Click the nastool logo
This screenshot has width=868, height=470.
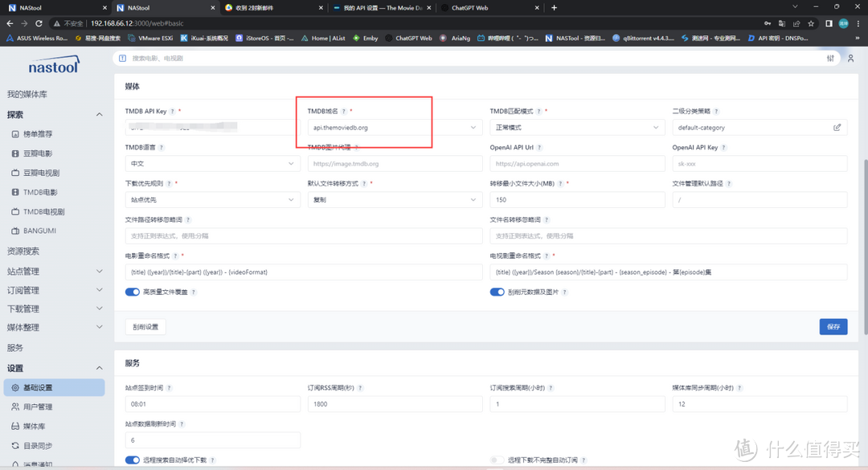click(x=54, y=65)
